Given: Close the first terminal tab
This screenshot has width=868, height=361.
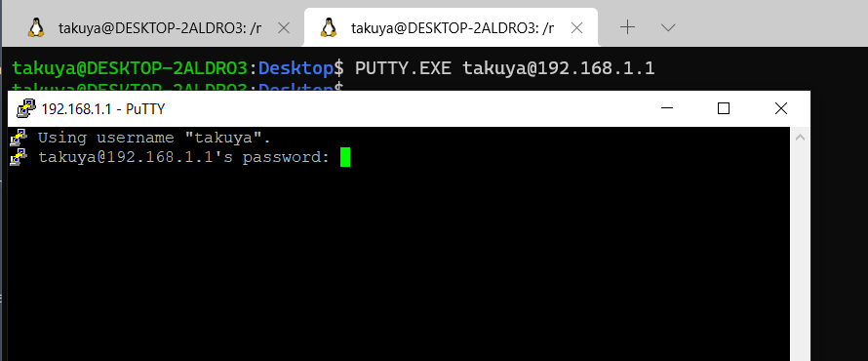Looking at the screenshot, I should pyautogui.click(x=284, y=27).
